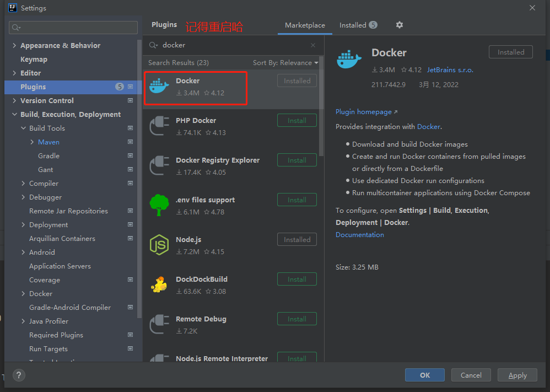Click the large Docker logo in details pane

pyautogui.click(x=349, y=59)
